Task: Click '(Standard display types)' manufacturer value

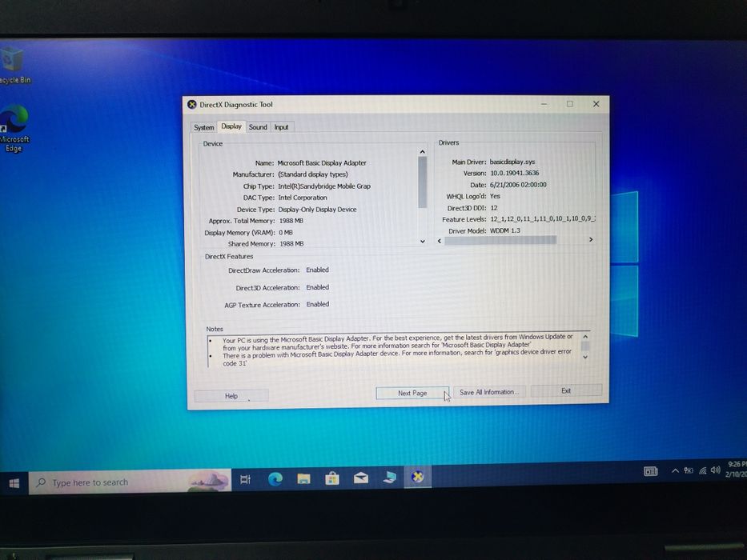Action: pos(313,174)
